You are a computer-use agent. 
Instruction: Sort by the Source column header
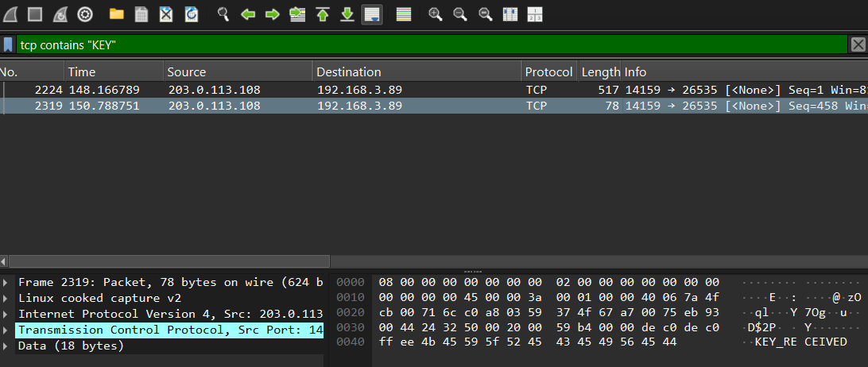(x=238, y=72)
